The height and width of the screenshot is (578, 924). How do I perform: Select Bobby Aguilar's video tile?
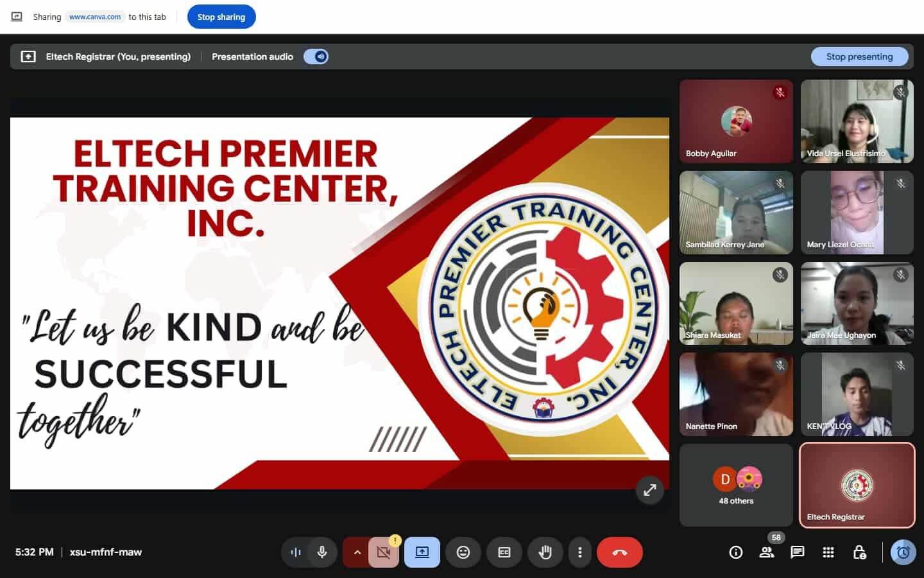736,121
